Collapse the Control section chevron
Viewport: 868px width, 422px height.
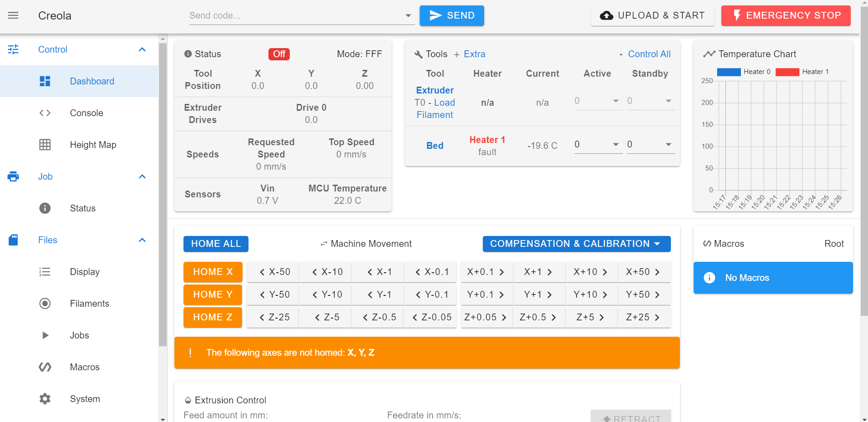[x=142, y=49]
